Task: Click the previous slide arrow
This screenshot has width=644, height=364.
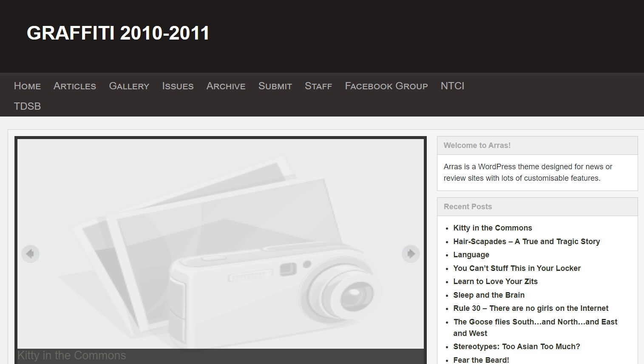Action: tap(30, 254)
